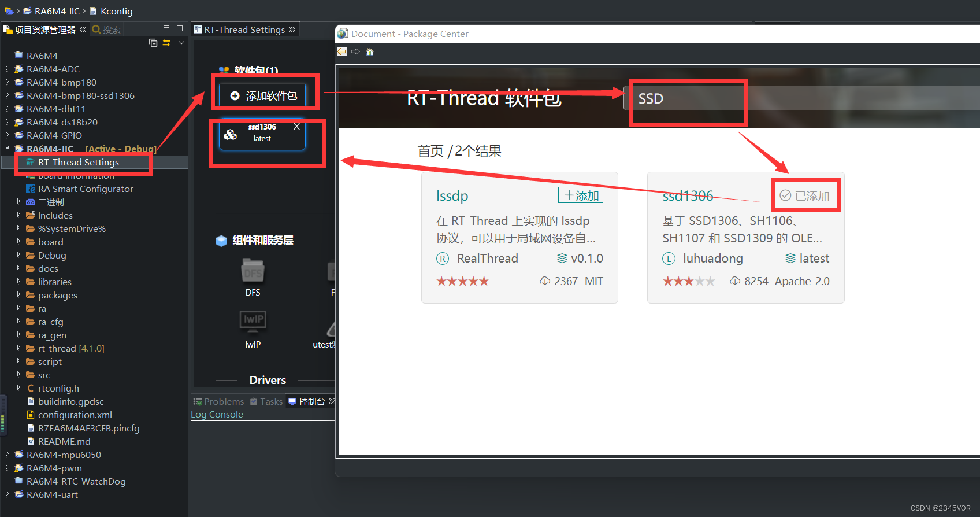Expand the RA6M4-ADC project
Viewport: 980px width, 517px height.
(7, 69)
